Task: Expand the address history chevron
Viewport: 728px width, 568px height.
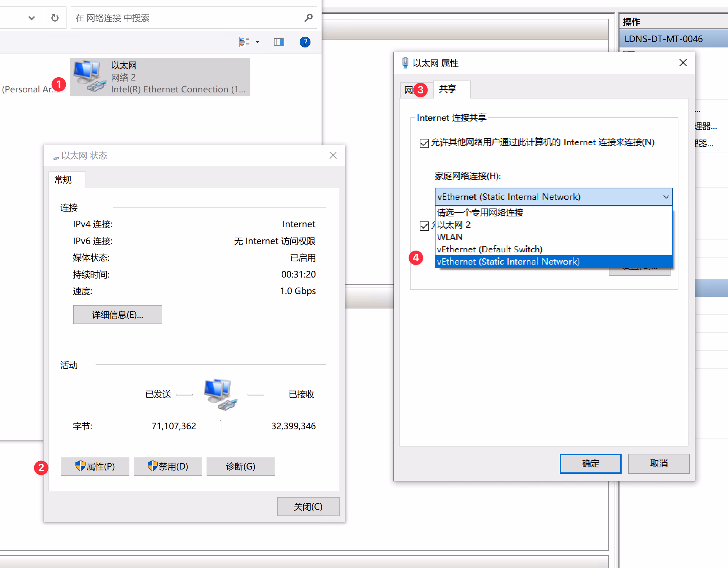Action: pyautogui.click(x=32, y=18)
